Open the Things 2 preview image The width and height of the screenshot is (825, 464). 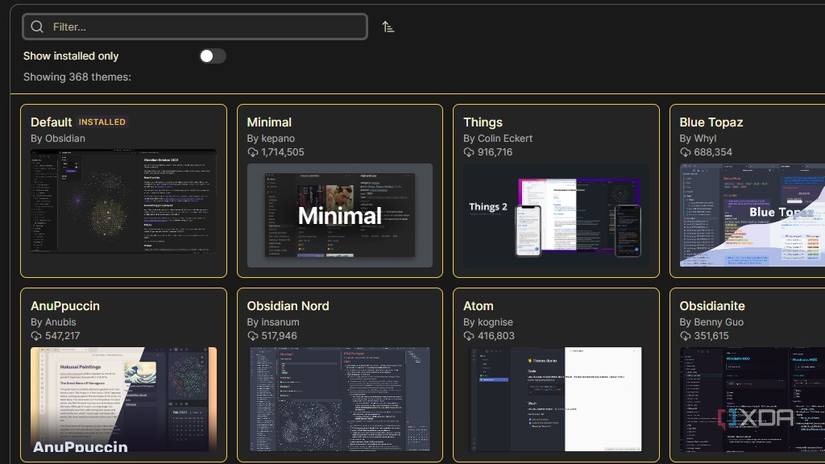(x=556, y=216)
